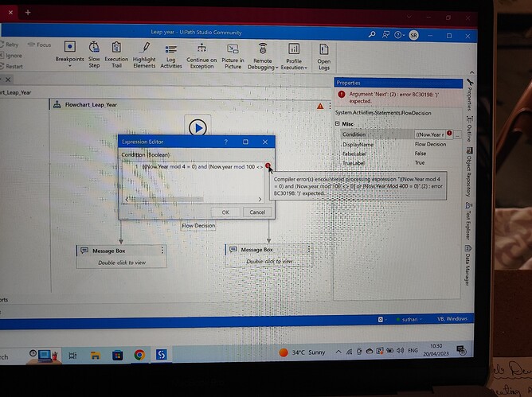Edit the FalseLabel value
Image resolution: width=532 pixels, height=397 pixels.
(421, 154)
